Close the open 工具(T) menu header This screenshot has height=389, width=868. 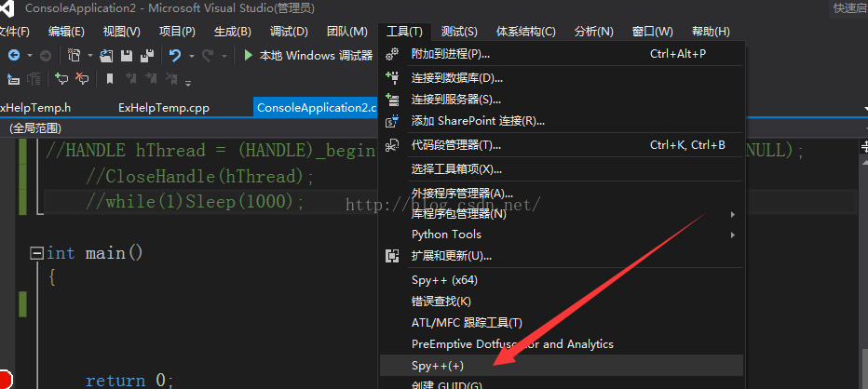coord(404,32)
